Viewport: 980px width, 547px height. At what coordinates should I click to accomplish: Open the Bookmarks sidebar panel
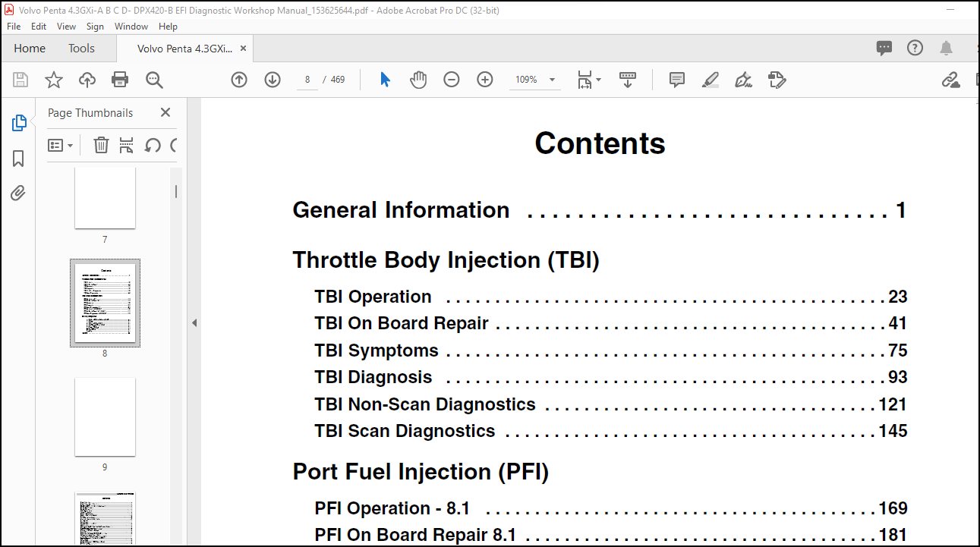click(19, 158)
